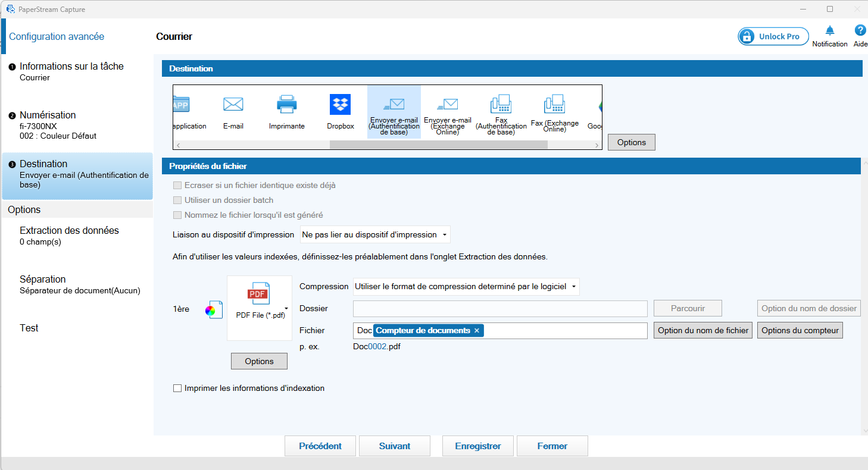Open Option du nom de fichier
Screen dimensions: 868x470
point(703,331)
